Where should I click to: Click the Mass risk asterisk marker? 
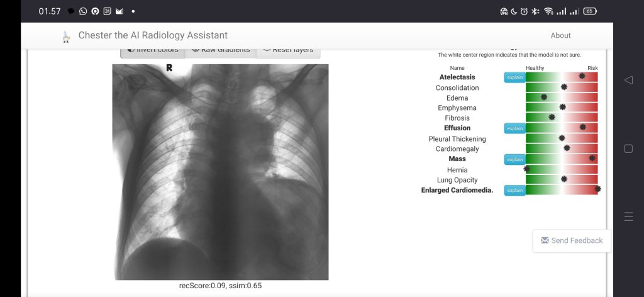pos(592,159)
